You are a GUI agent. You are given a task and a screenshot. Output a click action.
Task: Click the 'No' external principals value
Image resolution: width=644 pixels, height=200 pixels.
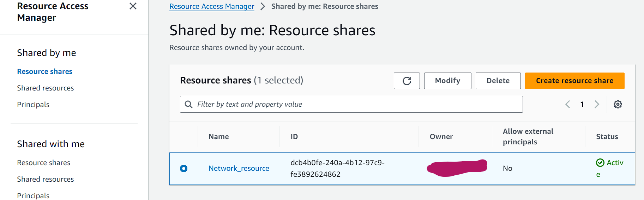507,168
